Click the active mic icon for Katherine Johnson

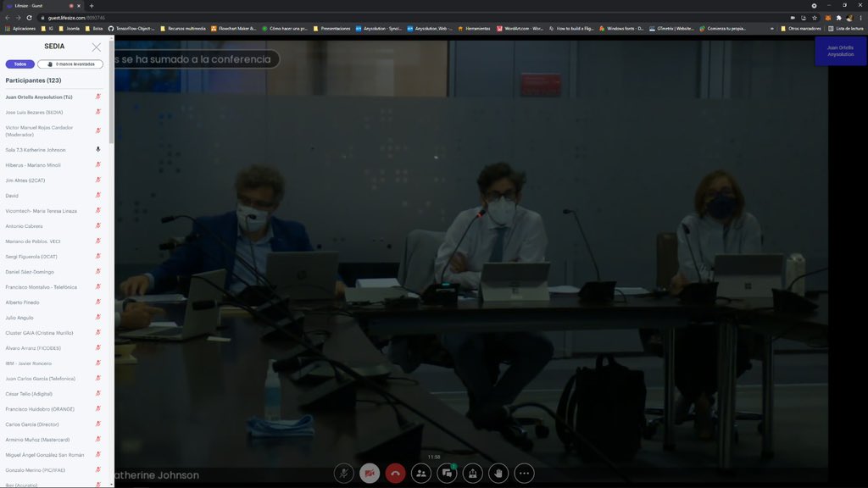(x=98, y=150)
